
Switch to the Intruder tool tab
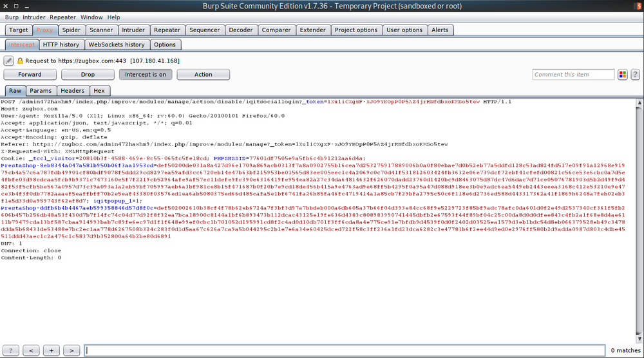(133, 30)
